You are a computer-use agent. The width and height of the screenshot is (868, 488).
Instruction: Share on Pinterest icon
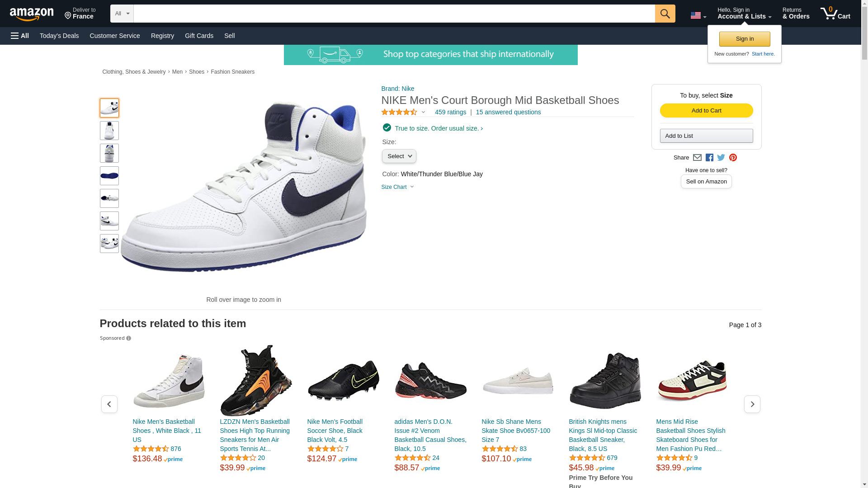pos(733,158)
